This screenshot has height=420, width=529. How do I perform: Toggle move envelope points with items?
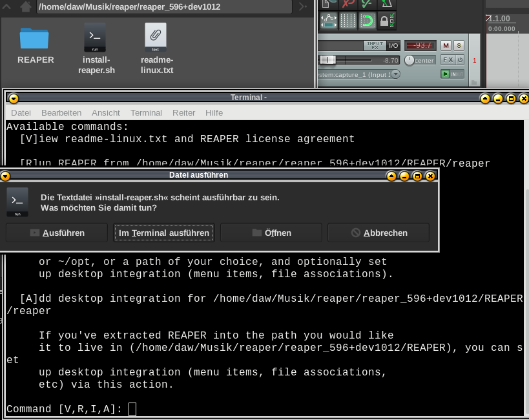pyautogui.click(x=329, y=21)
